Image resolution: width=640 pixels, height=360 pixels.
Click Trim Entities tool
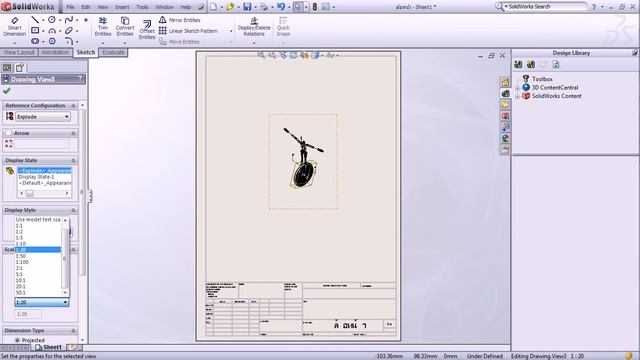pos(103,27)
